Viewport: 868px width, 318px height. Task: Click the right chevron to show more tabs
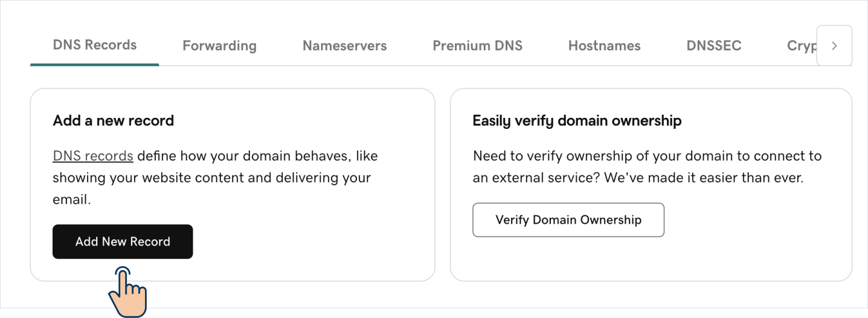click(834, 45)
